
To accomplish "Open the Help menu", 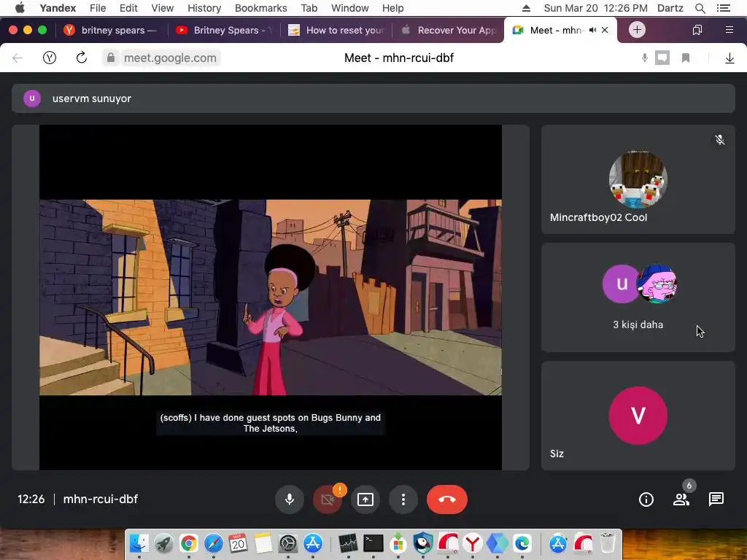I will click(392, 8).
